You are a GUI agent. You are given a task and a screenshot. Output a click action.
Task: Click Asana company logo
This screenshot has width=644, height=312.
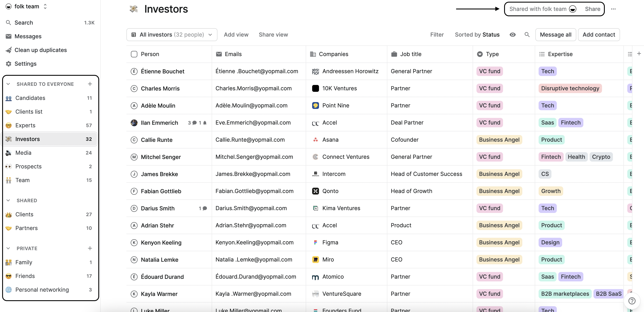[x=316, y=140]
